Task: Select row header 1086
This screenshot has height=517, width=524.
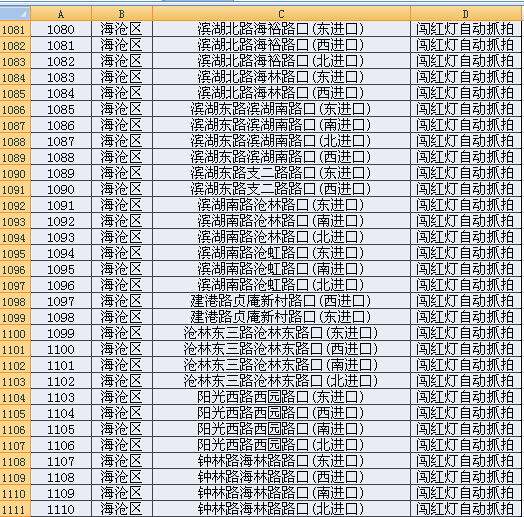Action: click(x=15, y=109)
